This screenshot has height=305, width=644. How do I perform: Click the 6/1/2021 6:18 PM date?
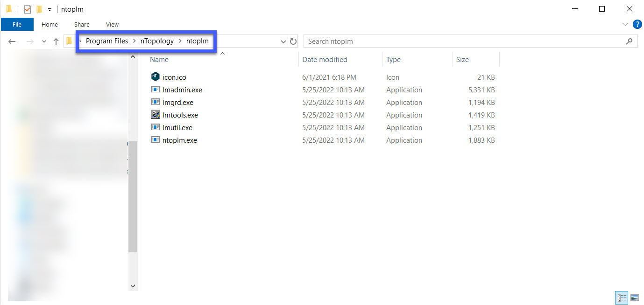point(329,77)
